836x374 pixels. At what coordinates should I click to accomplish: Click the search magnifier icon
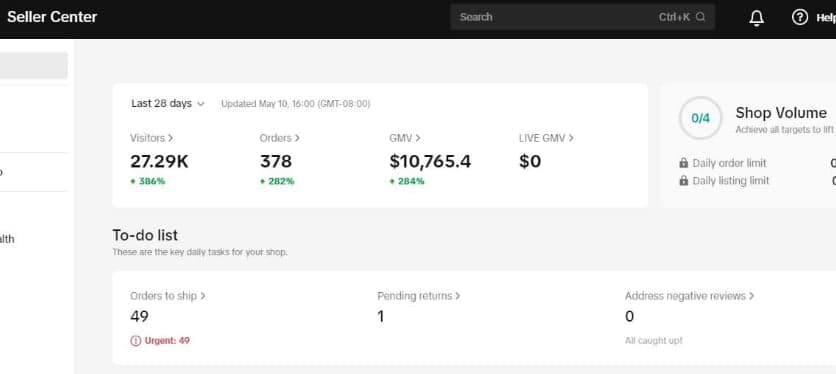701,17
